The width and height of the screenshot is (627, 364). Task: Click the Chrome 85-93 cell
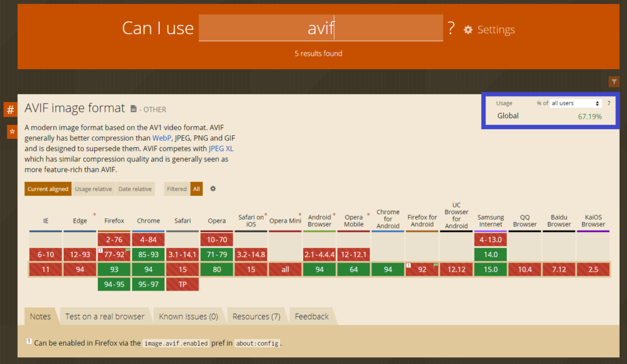click(148, 254)
